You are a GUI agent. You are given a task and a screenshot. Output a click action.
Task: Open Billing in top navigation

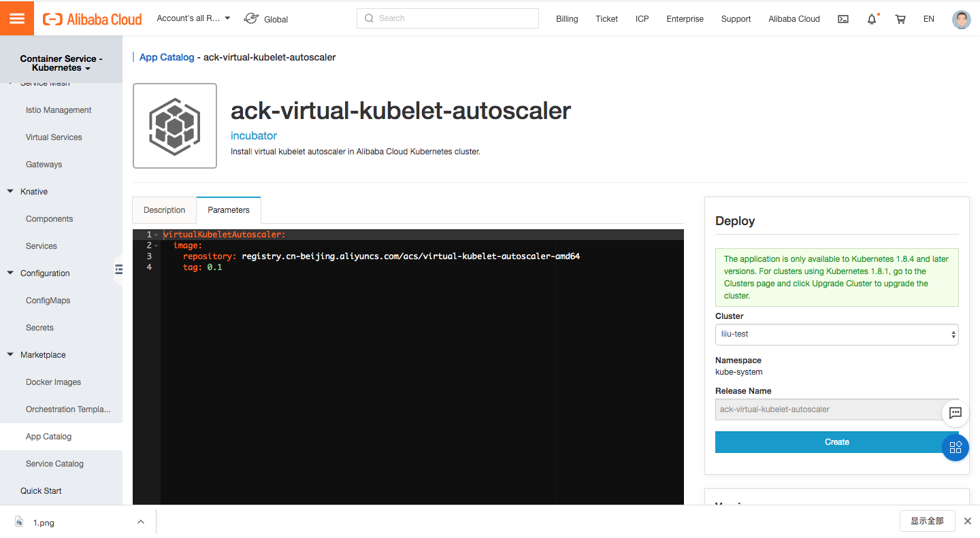[x=567, y=19]
